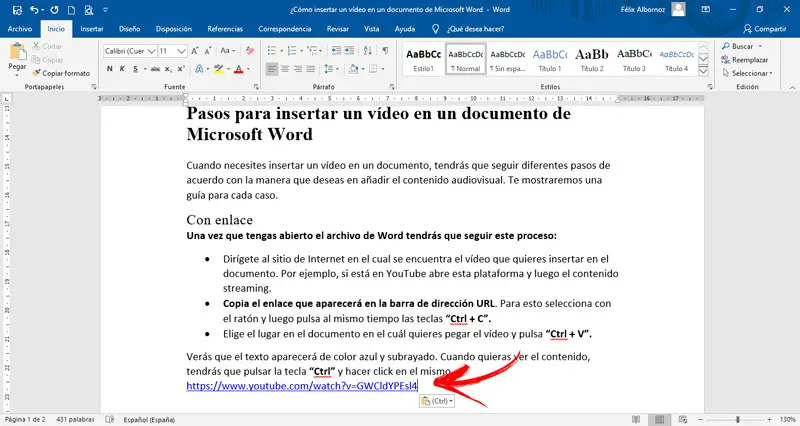Apply the Título 1 style
Image resolution: width=800 pixels, height=426 pixels.
click(550, 59)
